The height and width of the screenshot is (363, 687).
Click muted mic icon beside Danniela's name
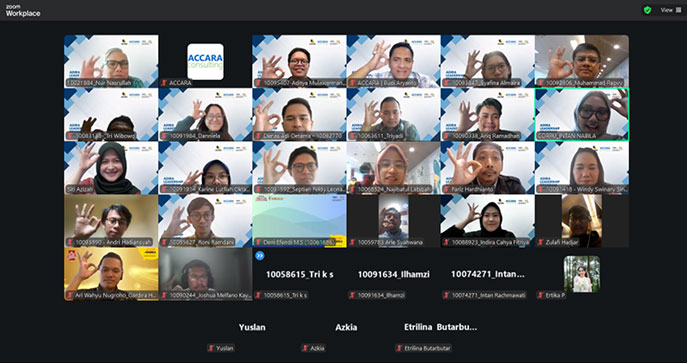click(x=164, y=136)
